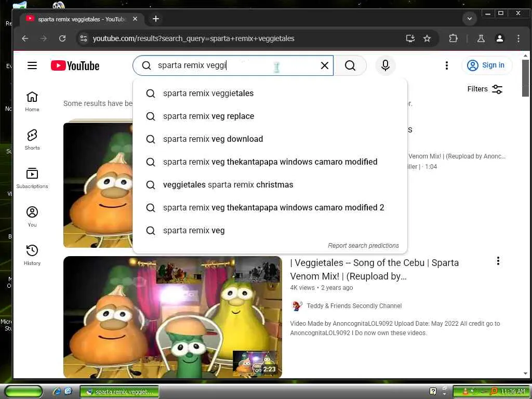Image resolution: width=532 pixels, height=399 pixels.
Task: Expand the tab search dropdown arrow
Action: tap(470, 19)
